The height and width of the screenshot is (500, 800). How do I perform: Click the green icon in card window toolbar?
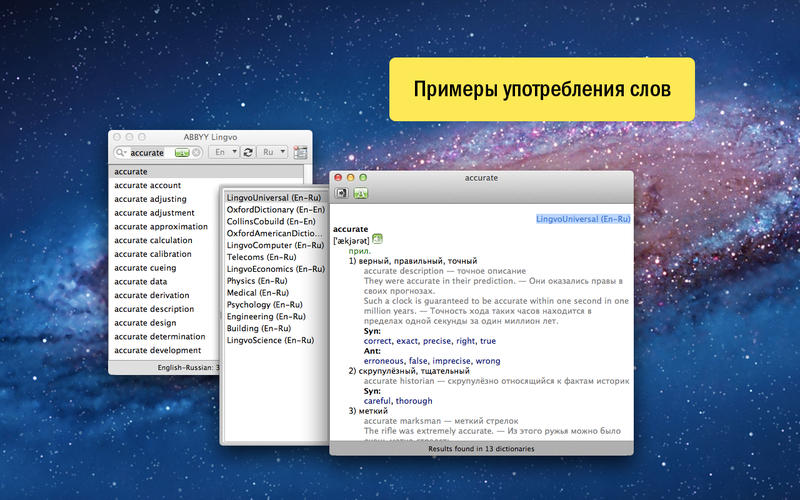click(361, 193)
